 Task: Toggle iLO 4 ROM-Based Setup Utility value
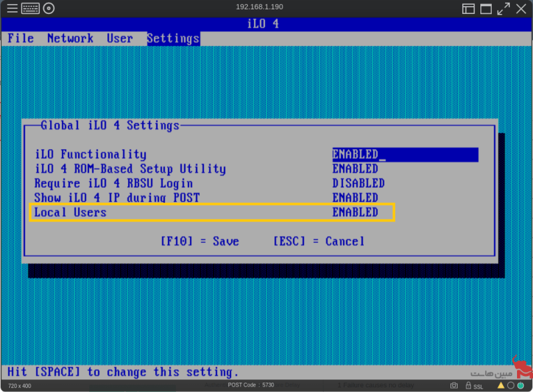tap(355, 169)
